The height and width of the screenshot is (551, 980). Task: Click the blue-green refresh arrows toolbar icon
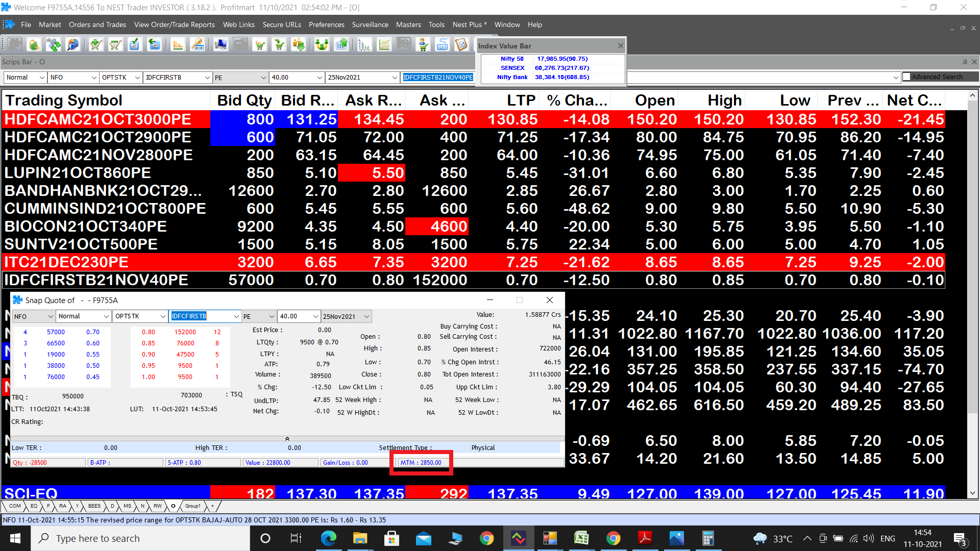click(54, 45)
